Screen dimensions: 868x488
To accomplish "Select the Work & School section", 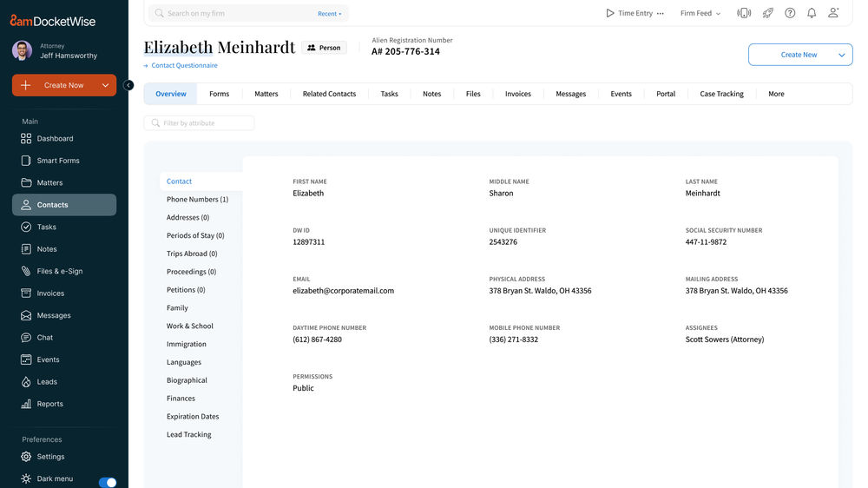I will (x=190, y=326).
